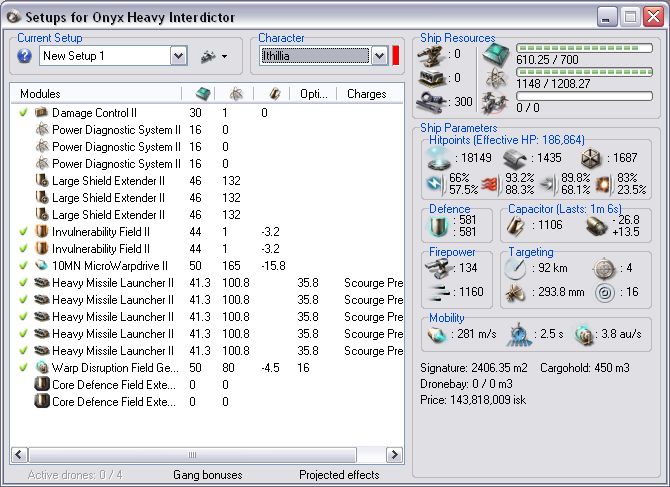Click the Damage Control II module icon
The image size is (670, 487).
(41, 113)
